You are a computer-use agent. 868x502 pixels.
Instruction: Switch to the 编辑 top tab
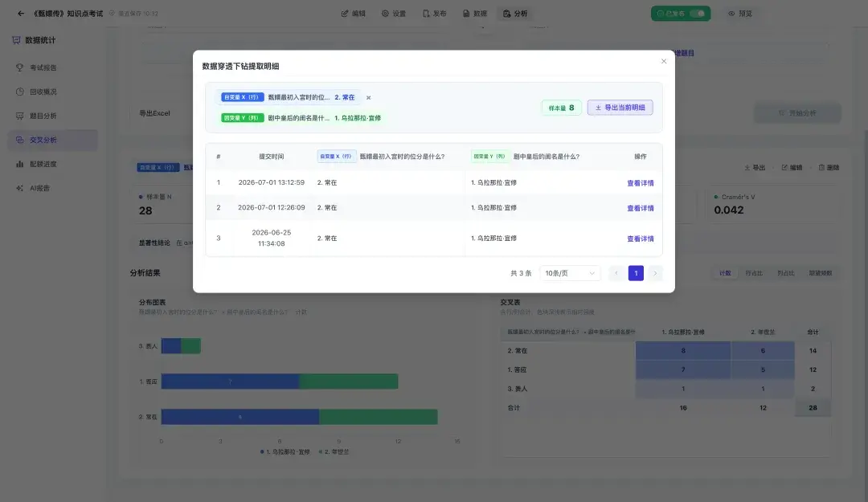(x=353, y=14)
